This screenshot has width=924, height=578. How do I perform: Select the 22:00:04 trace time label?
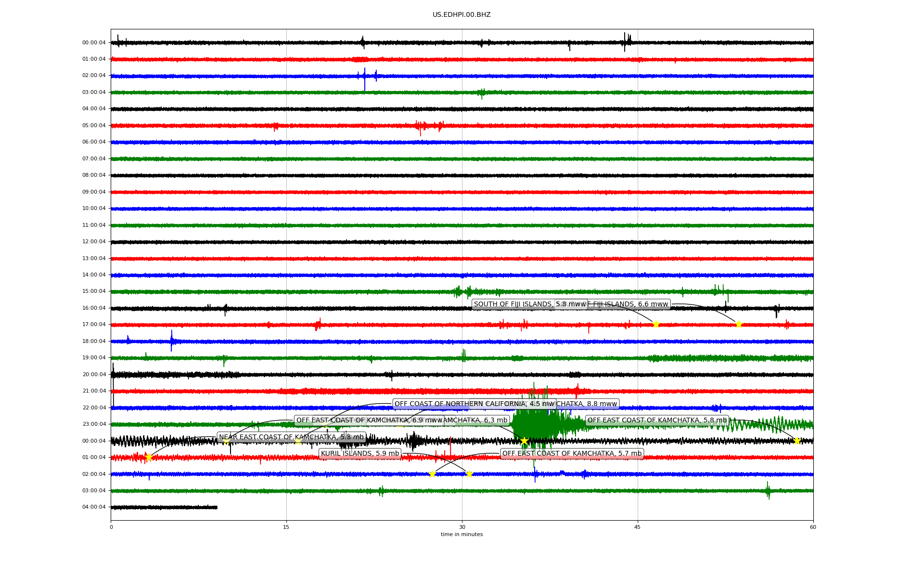tap(94, 408)
